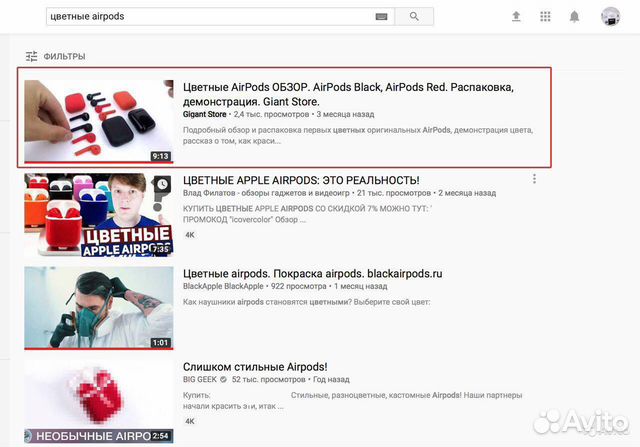Open the on-screen keyboard icon in search box

click(381, 17)
